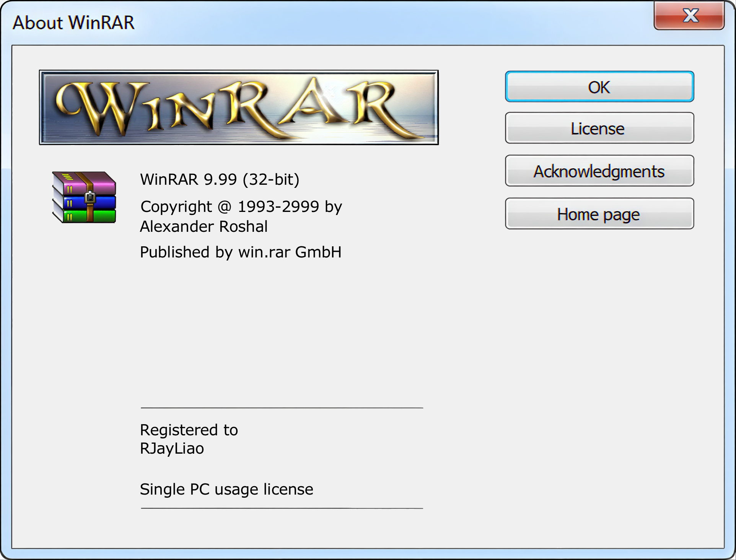Click the golden WinRAR banner logo

239,107
